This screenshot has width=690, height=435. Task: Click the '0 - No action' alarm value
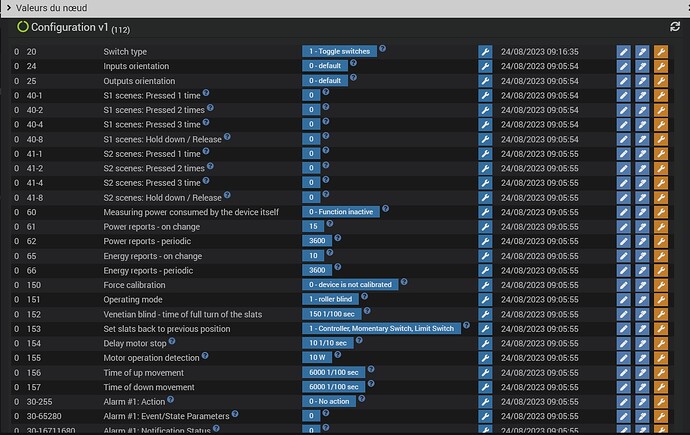pyautogui.click(x=329, y=401)
